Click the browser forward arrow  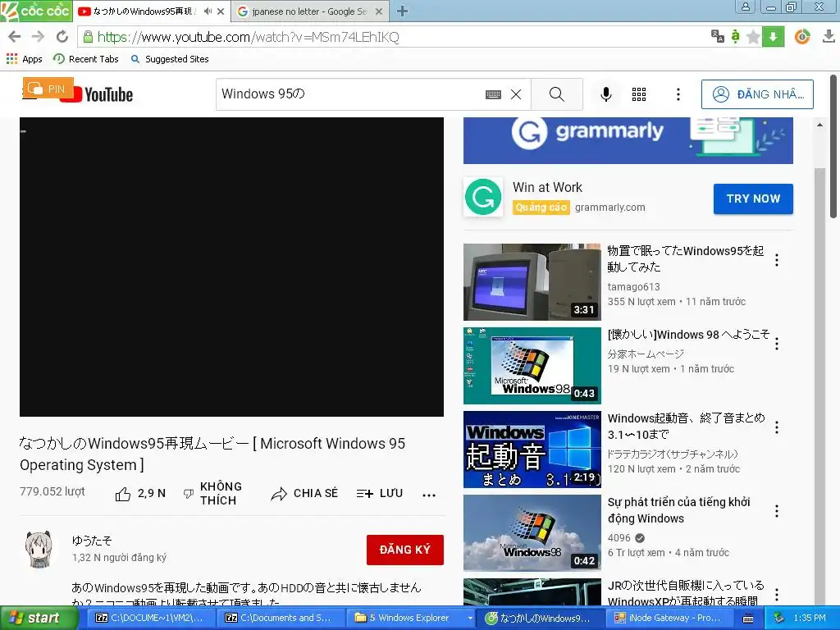(x=38, y=36)
